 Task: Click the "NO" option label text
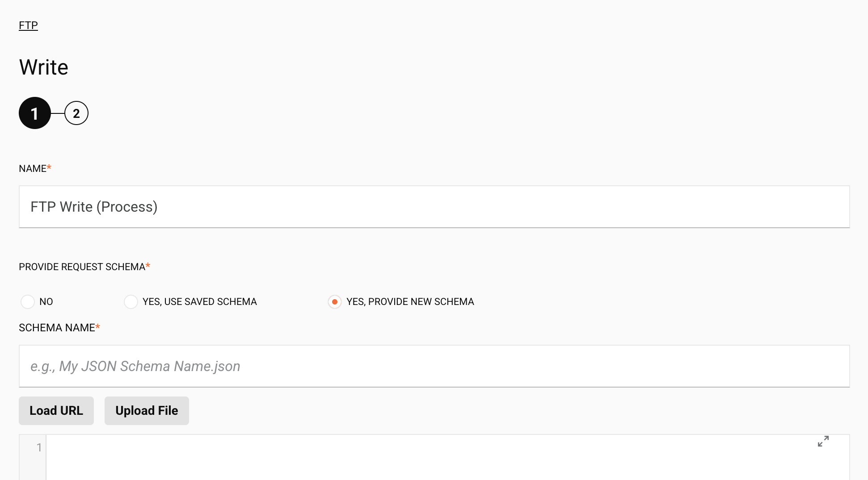coord(46,302)
